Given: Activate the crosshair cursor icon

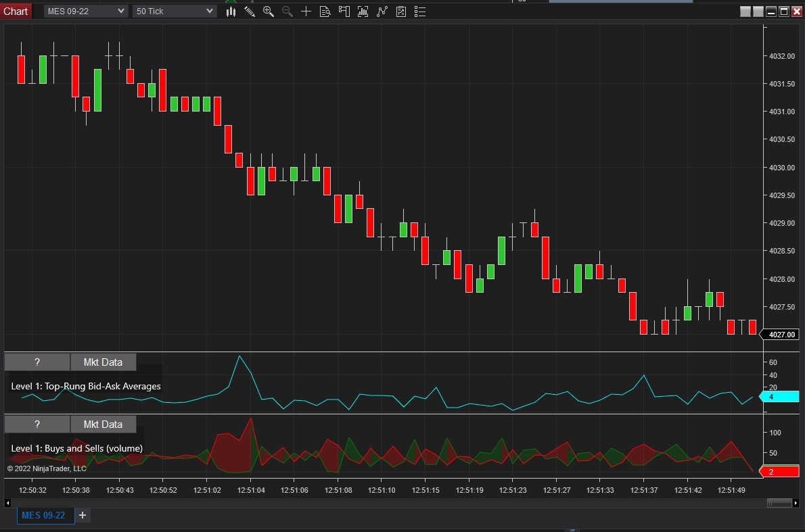Looking at the screenshot, I should click(x=306, y=11).
